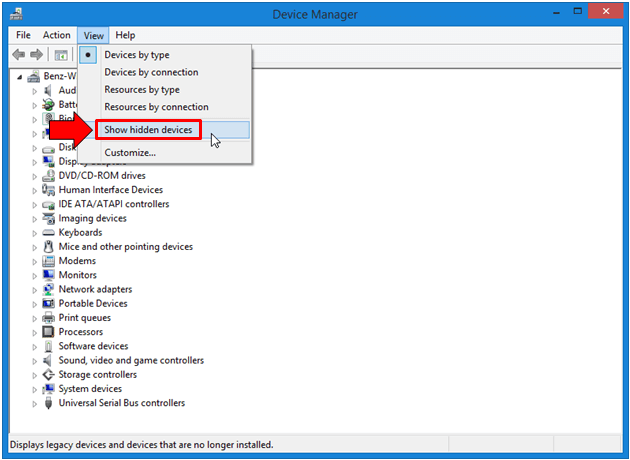
Task: Open the Action menu
Action: [57, 35]
